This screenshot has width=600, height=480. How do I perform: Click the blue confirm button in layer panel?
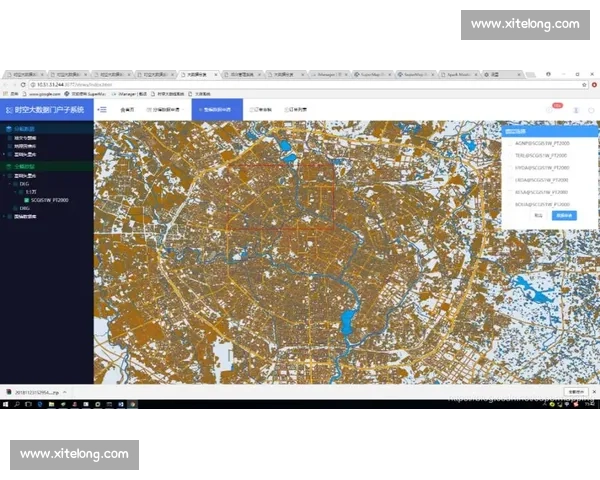click(566, 215)
